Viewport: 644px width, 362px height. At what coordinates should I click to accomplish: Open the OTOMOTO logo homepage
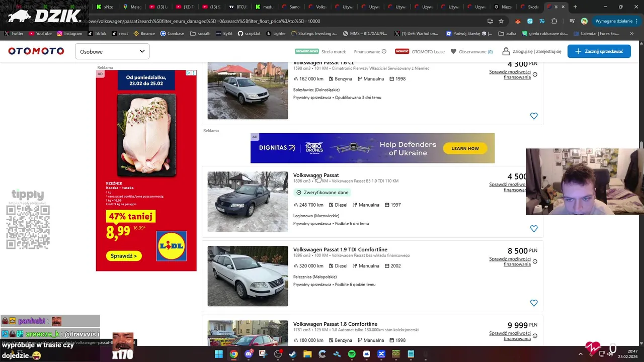(x=36, y=51)
